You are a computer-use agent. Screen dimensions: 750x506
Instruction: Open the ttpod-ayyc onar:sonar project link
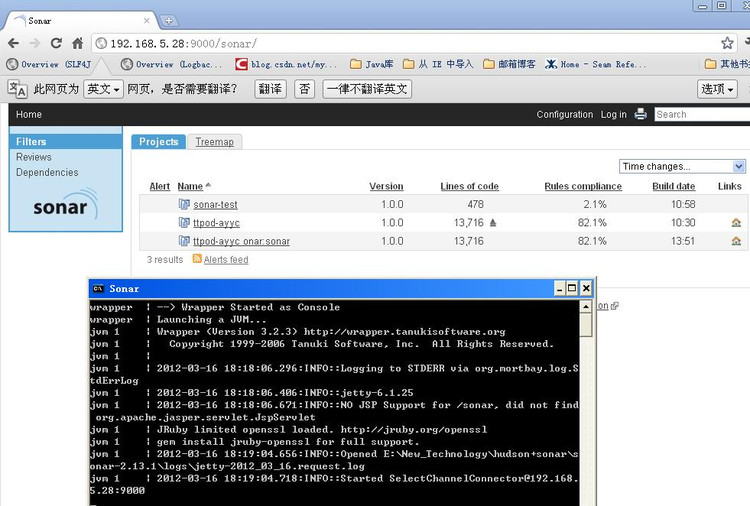click(242, 242)
